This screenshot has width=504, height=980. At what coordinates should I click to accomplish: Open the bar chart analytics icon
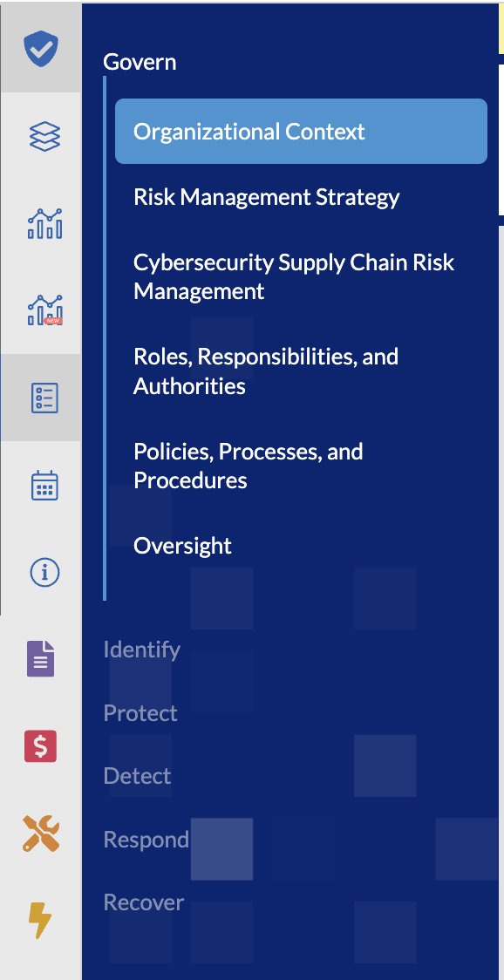click(x=45, y=224)
